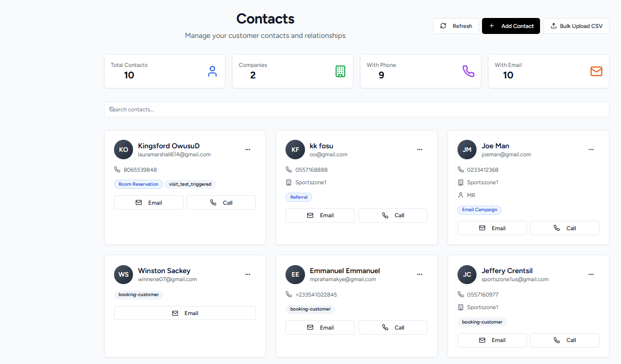Viewport: 621px width, 364px height.
Task: Click the Refresh button
Action: (455, 26)
